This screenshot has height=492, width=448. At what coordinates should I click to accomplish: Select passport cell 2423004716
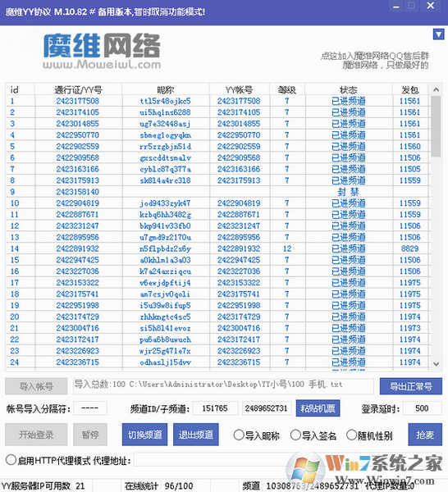[78, 328]
